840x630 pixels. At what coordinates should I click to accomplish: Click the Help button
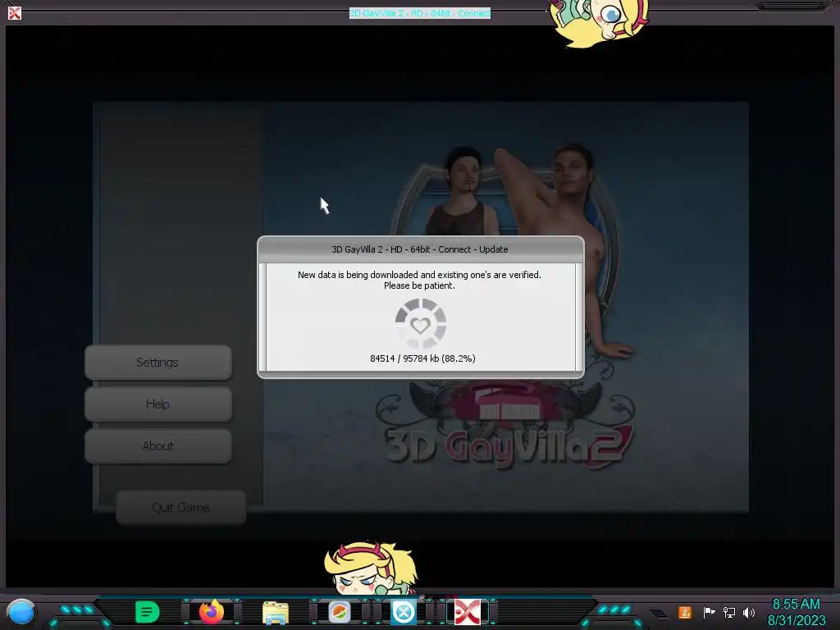(158, 404)
